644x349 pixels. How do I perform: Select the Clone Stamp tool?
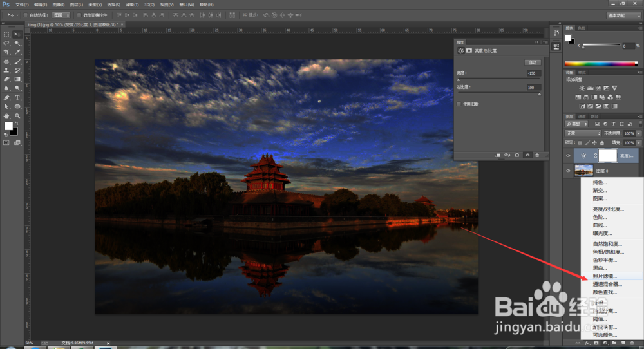pos(6,71)
